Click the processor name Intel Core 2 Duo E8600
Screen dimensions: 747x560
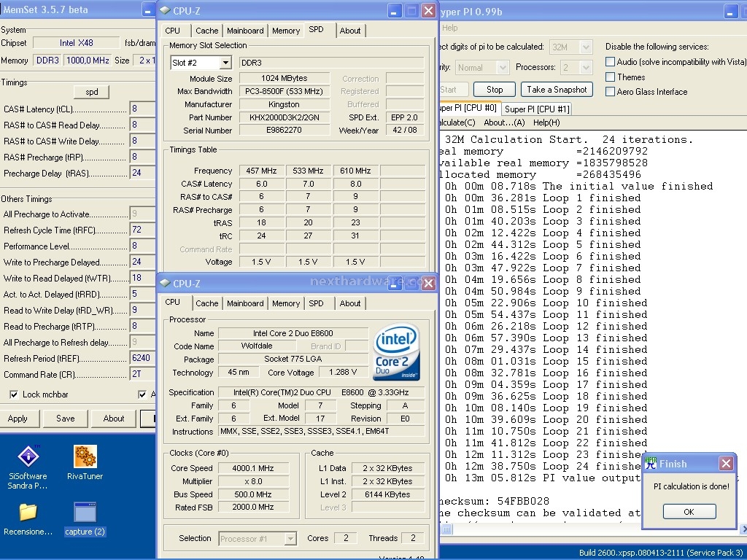(x=293, y=333)
